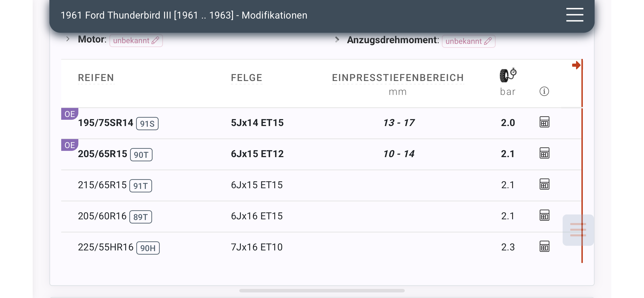This screenshot has width=644, height=298.
Task: Click the tire pressure gauge icon
Action: pyautogui.click(x=508, y=75)
